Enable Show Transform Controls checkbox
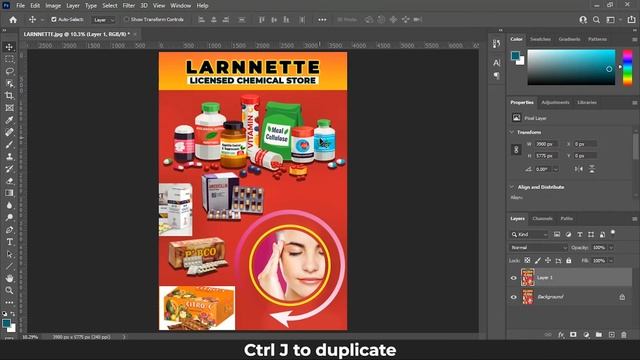 click(127, 20)
